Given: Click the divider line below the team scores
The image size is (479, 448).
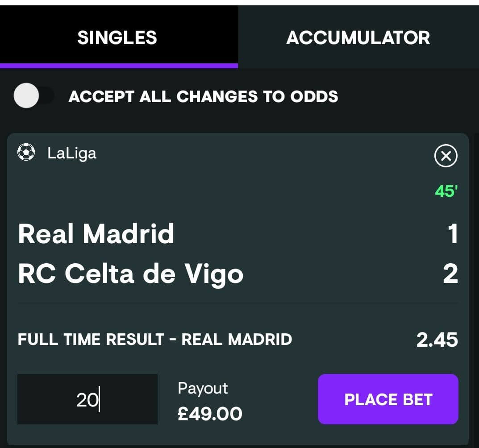Looking at the screenshot, I should tap(238, 303).
